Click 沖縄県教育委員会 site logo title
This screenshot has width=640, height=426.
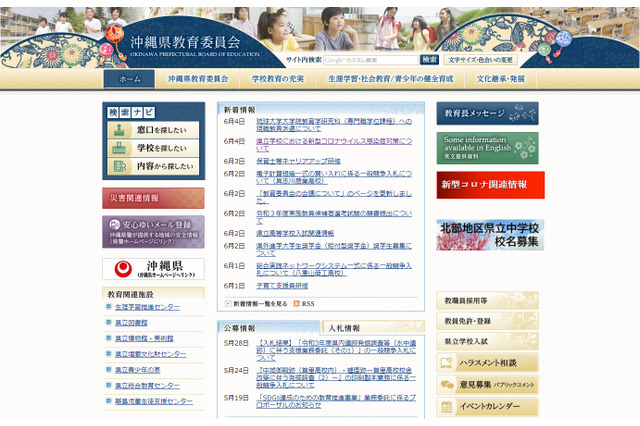pyautogui.click(x=185, y=42)
